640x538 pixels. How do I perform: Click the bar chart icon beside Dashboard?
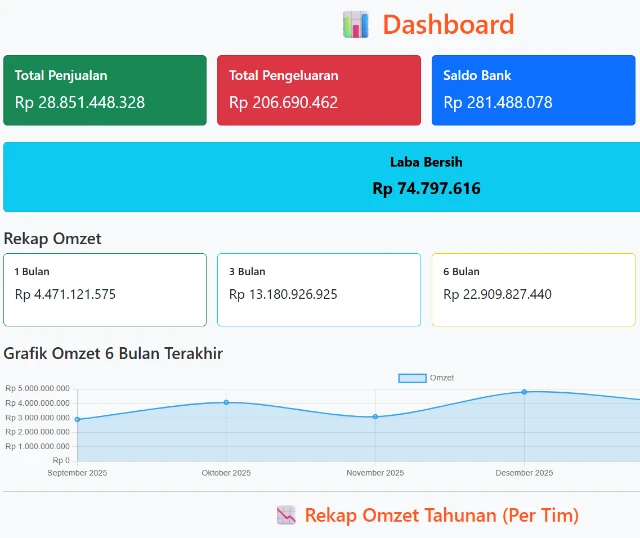(x=355, y=25)
